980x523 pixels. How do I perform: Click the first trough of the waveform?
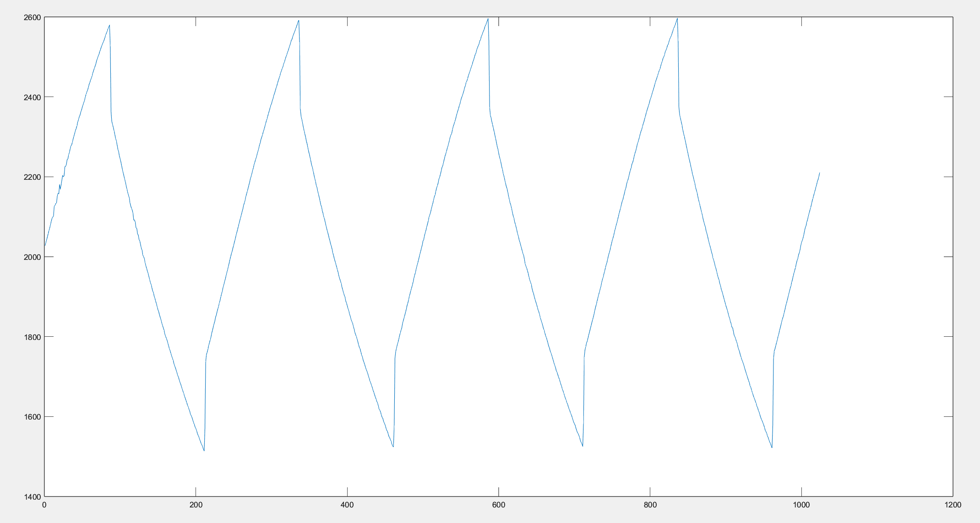204,450
